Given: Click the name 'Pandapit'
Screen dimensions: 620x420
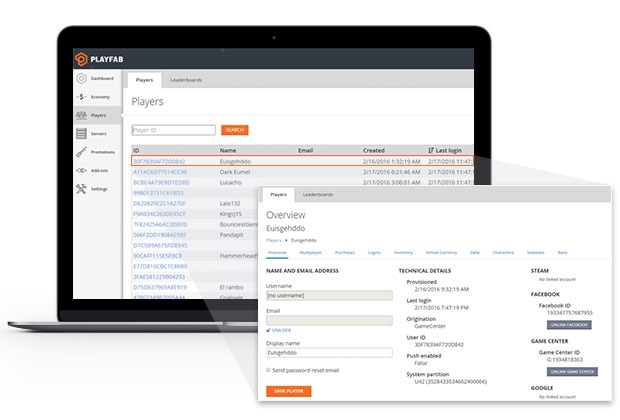Looking at the screenshot, I should coord(231,235).
